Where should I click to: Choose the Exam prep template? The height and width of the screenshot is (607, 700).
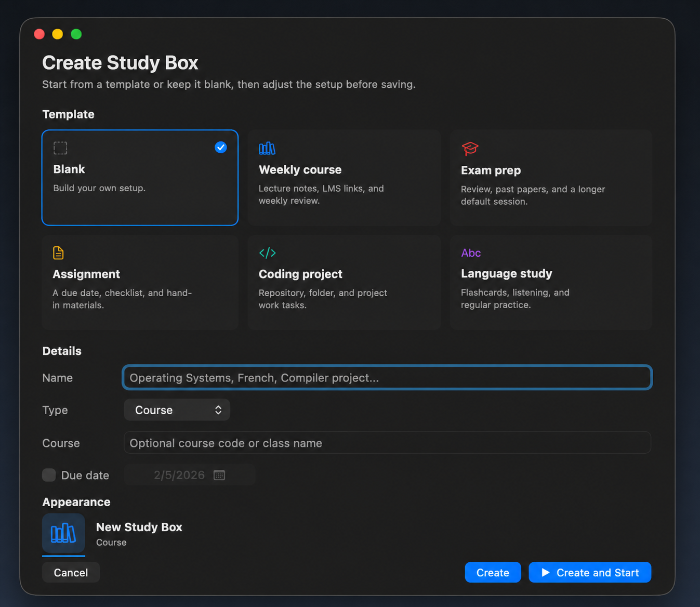pos(551,178)
